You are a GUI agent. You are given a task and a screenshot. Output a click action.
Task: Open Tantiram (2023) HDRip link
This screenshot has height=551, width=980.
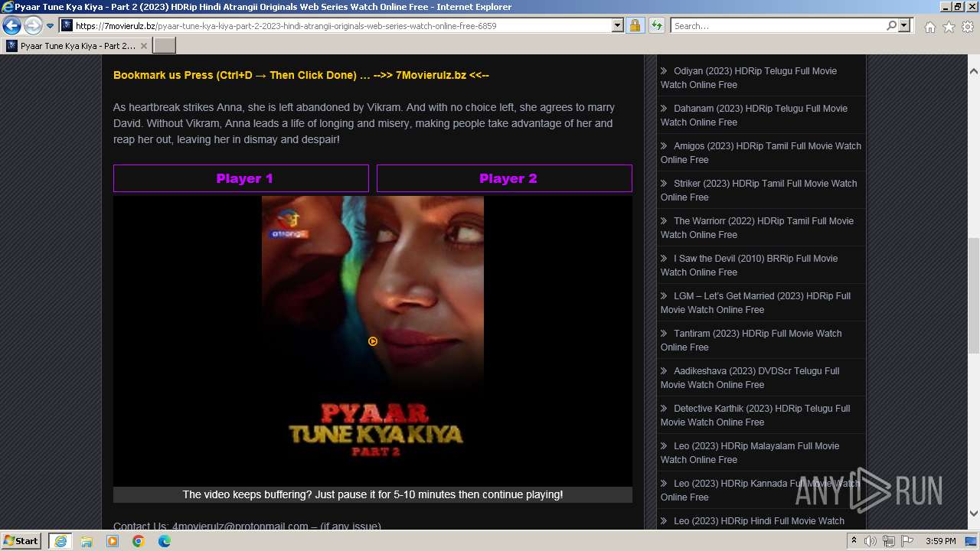point(750,341)
